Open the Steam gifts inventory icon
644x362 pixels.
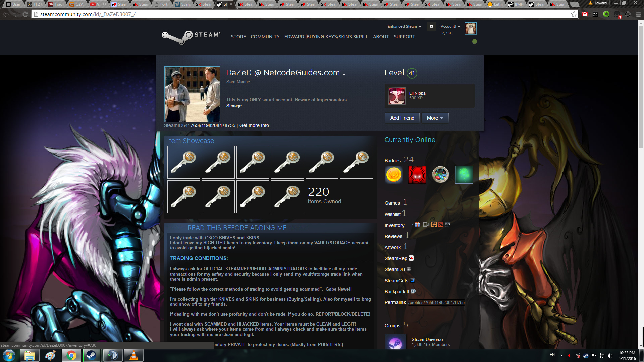pyautogui.click(x=417, y=225)
